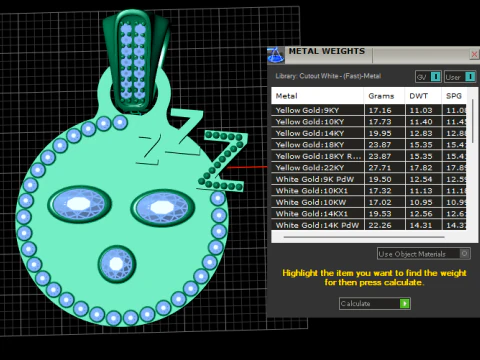
Task: Sort by the Grams column header
Action: (384, 96)
